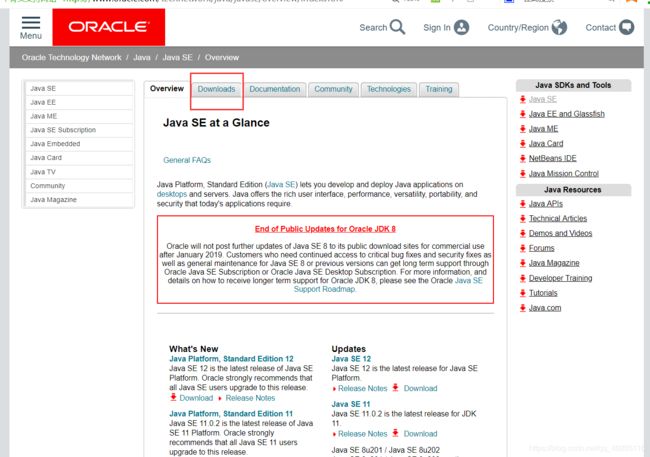650x457 pixels.
Task: Open the Java APIs link
Action: click(546, 204)
